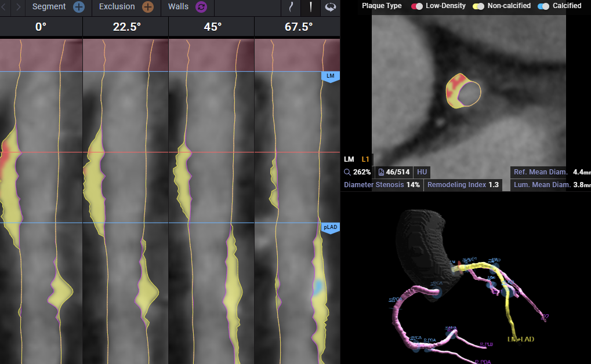This screenshot has height=364, width=591.
Task: Go to previous with left arrow
Action: tap(6, 8)
